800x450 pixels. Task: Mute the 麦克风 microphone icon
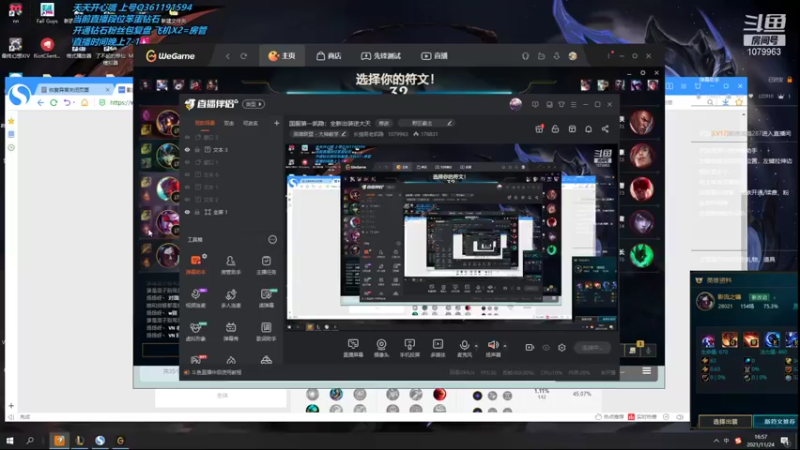pos(464,345)
